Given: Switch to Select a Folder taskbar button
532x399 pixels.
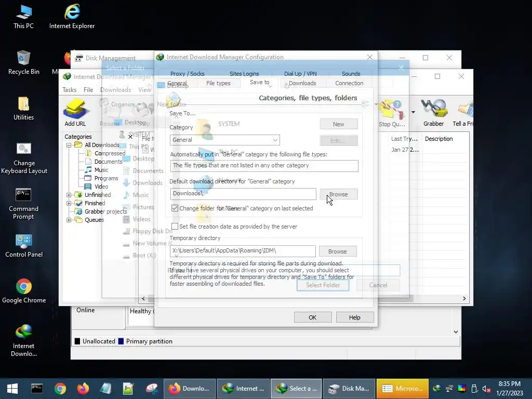Looking at the screenshot, I should pyautogui.click(x=296, y=389).
